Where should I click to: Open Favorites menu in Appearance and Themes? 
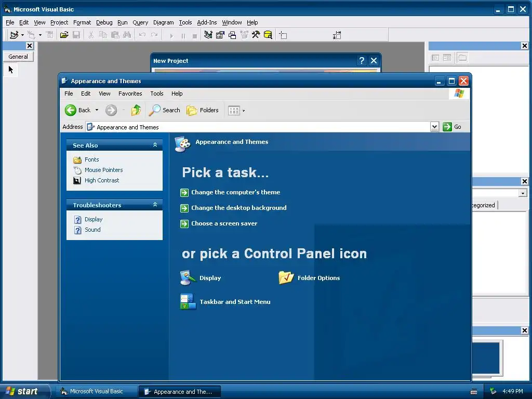(x=130, y=94)
